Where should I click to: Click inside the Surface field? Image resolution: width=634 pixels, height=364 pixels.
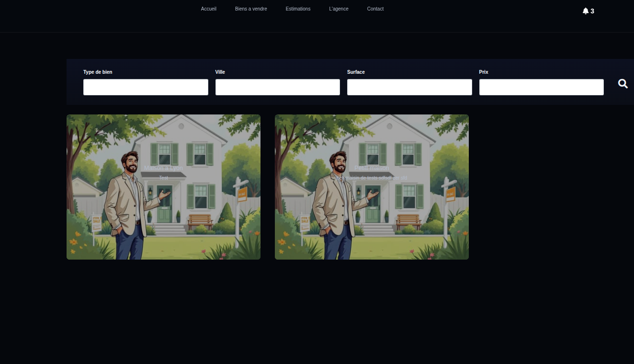tap(409, 87)
